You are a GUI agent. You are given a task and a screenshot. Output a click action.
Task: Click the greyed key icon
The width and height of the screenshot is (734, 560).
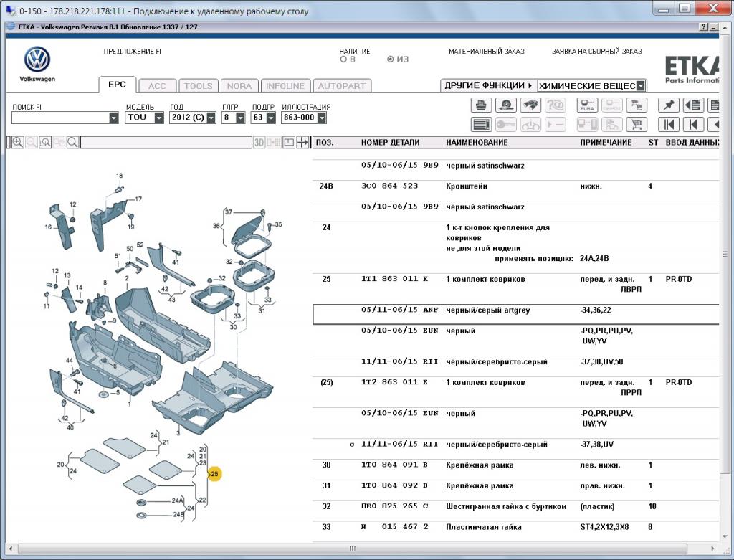click(x=505, y=125)
